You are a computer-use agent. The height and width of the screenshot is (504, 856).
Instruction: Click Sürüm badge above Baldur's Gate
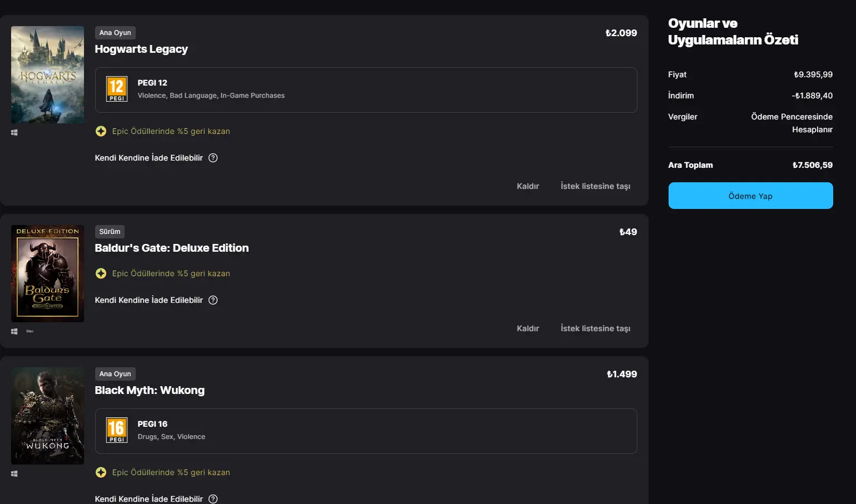coord(110,232)
